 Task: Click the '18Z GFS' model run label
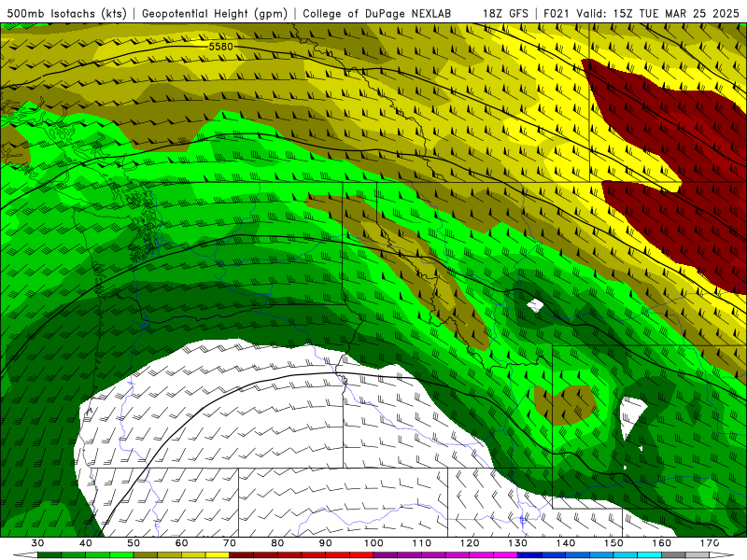click(505, 13)
